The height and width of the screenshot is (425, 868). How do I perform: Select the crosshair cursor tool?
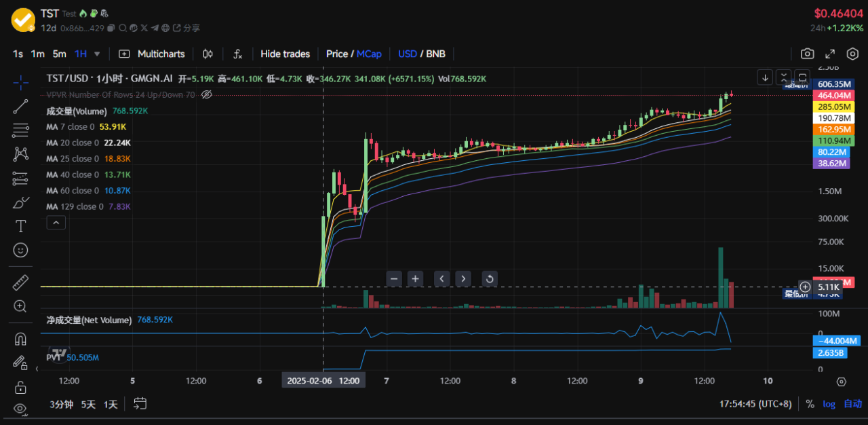point(20,82)
